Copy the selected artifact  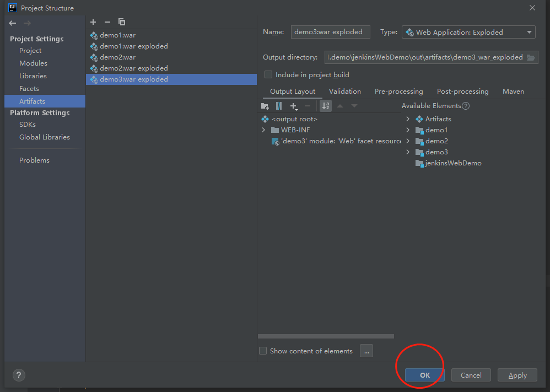(122, 22)
